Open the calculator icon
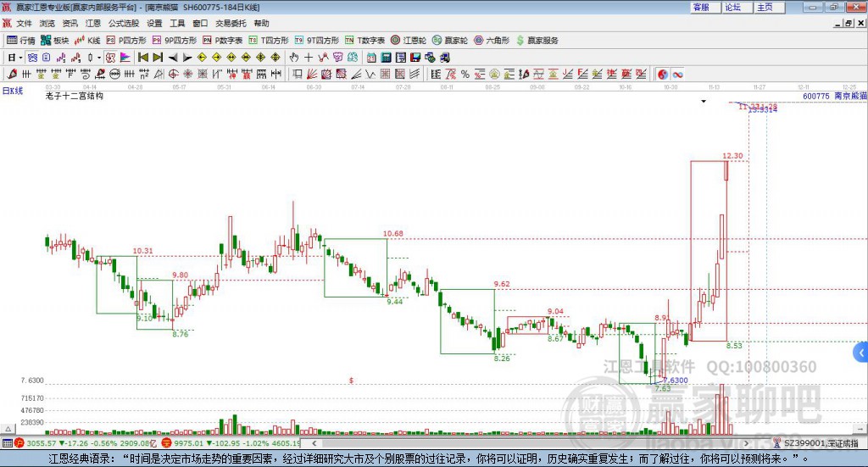868x467 pixels. coord(386,58)
